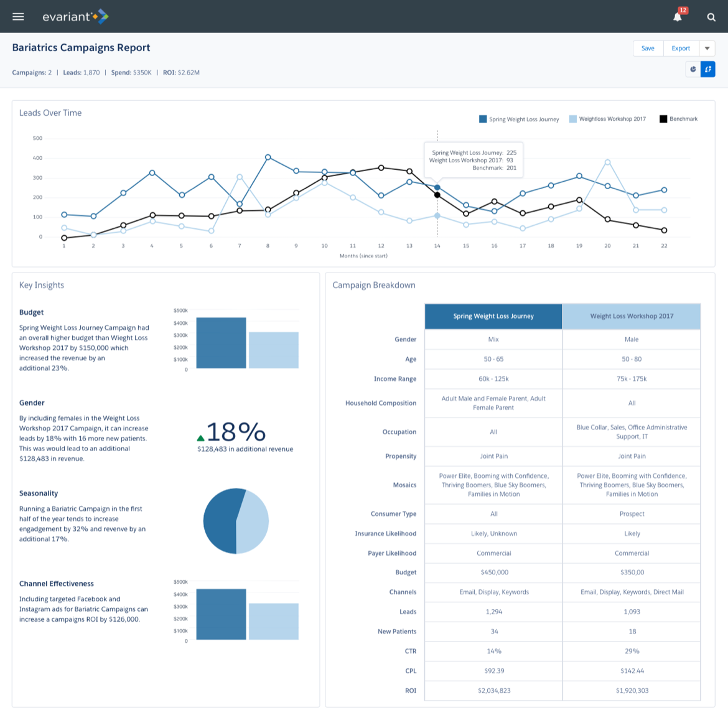Click the Export button
Image resolution: width=728 pixels, height=720 pixels.
click(680, 48)
